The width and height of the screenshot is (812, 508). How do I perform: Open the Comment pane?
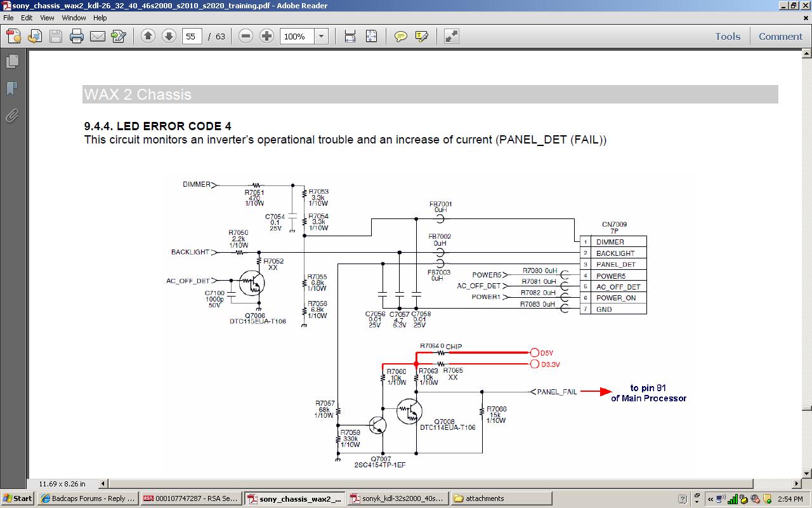[780, 36]
